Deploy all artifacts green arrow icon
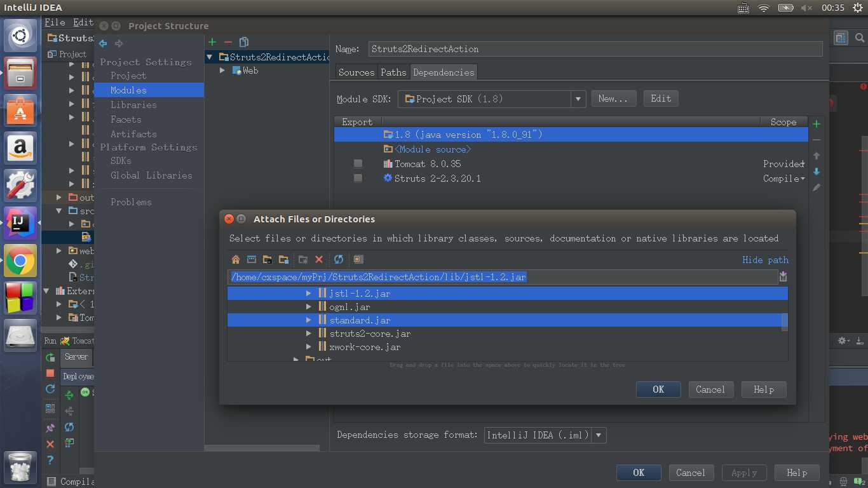Viewport: 868px width, 488px height. click(69, 395)
